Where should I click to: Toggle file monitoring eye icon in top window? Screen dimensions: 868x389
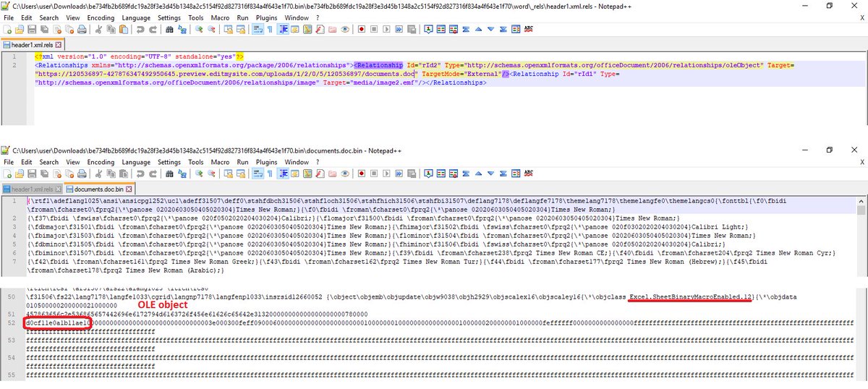[344, 30]
